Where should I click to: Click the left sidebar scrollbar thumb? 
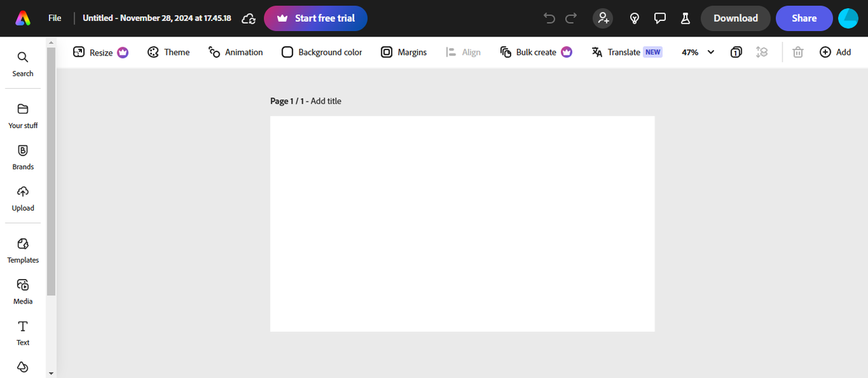pyautogui.click(x=51, y=171)
